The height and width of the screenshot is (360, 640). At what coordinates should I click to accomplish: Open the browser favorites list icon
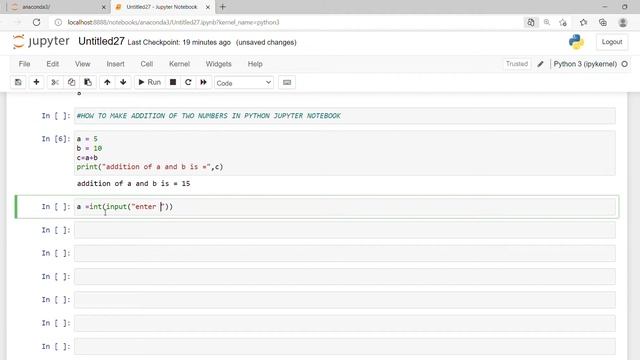[x=583, y=22]
